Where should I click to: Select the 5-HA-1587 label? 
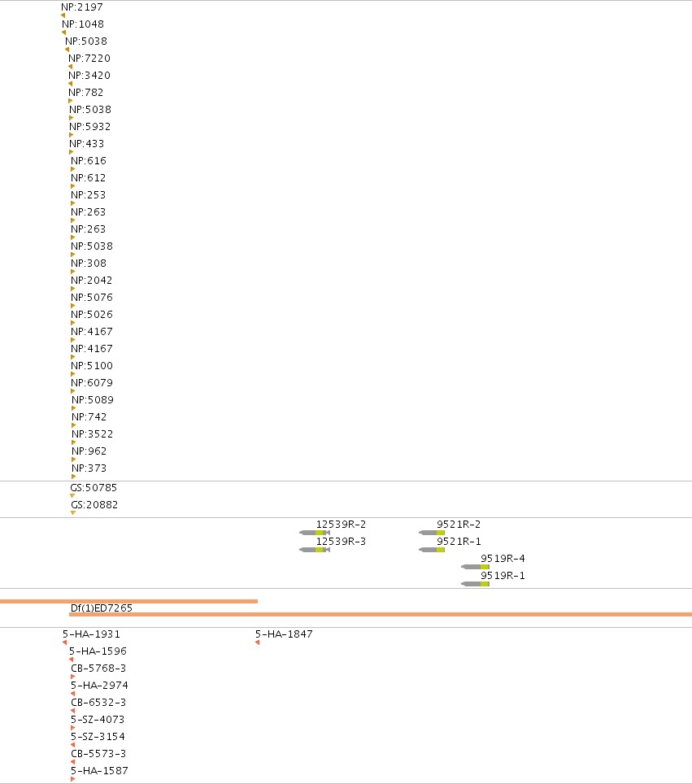pos(99,771)
